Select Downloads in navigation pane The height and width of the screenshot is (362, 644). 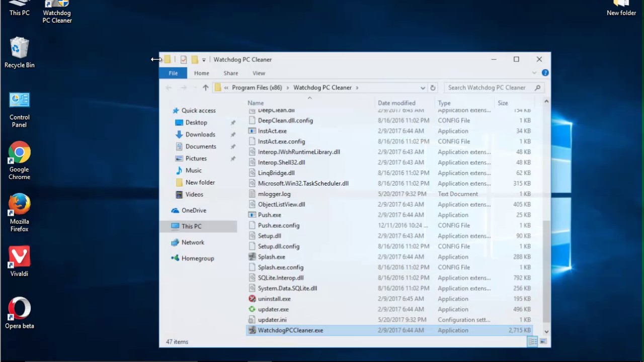tap(200, 134)
